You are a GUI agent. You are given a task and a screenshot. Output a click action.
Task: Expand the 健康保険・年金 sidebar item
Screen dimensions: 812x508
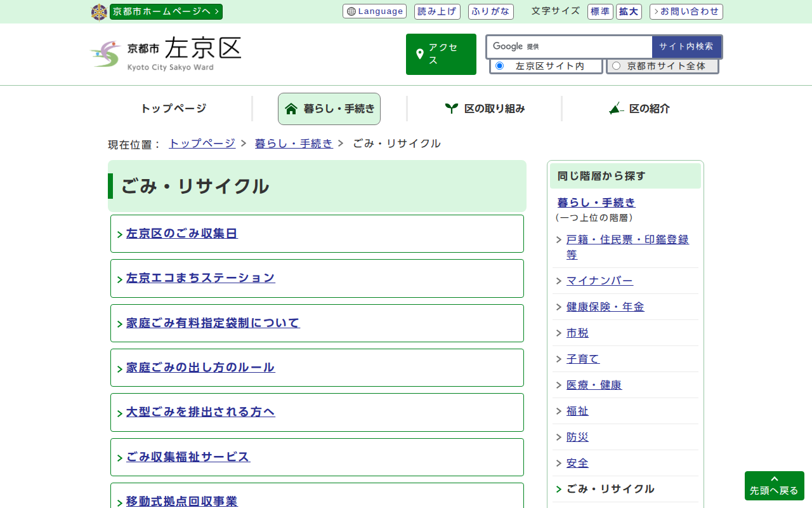(559, 307)
